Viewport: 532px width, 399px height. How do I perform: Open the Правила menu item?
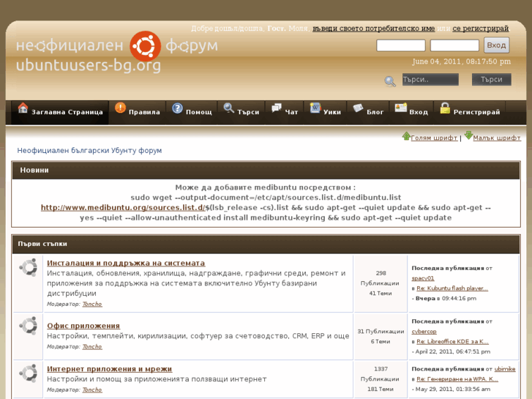[x=138, y=112]
